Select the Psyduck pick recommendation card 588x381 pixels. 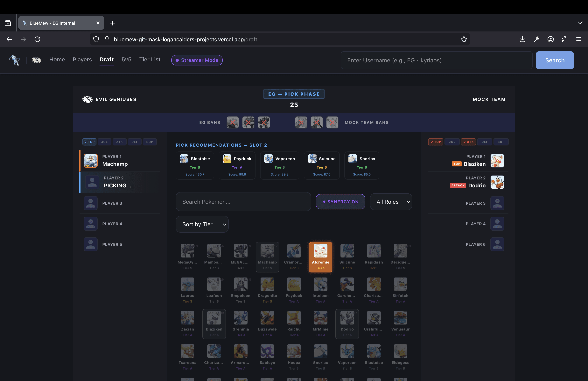(237, 166)
